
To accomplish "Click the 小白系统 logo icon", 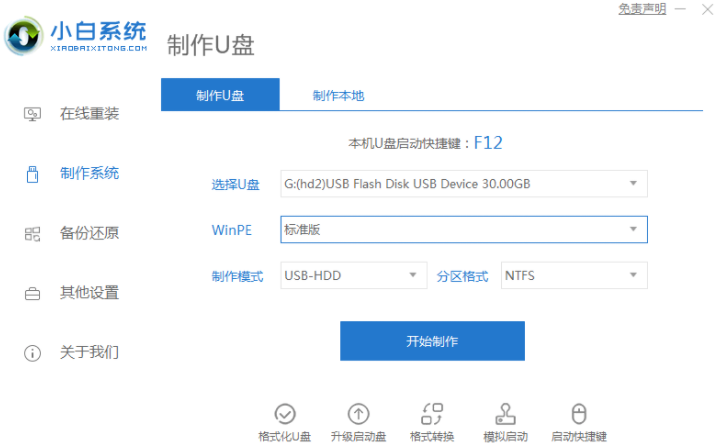I will (24, 36).
